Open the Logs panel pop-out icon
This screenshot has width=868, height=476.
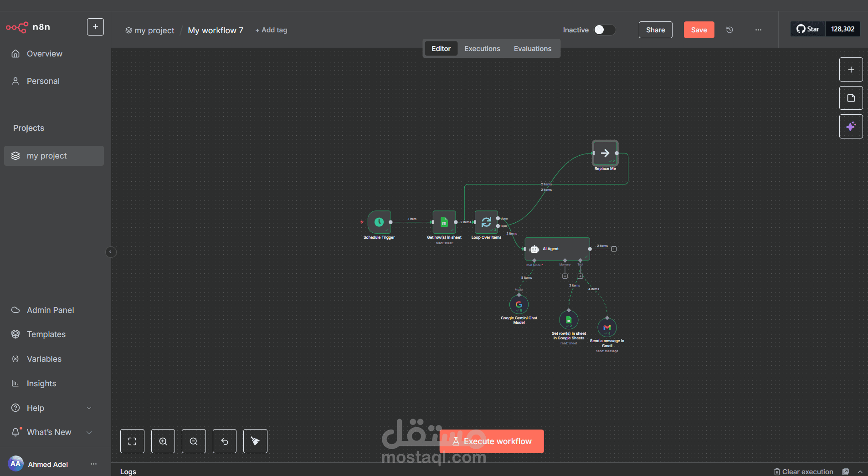(846, 471)
